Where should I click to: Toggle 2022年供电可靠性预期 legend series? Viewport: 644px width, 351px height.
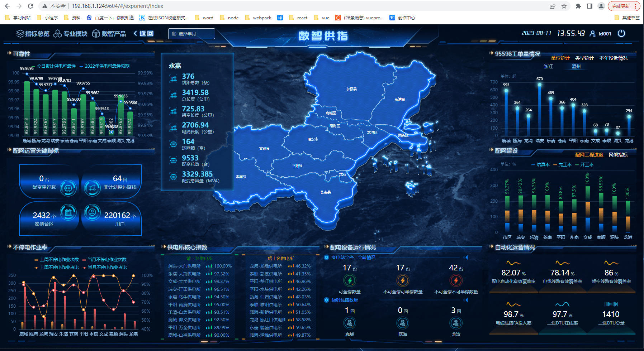[x=104, y=66]
